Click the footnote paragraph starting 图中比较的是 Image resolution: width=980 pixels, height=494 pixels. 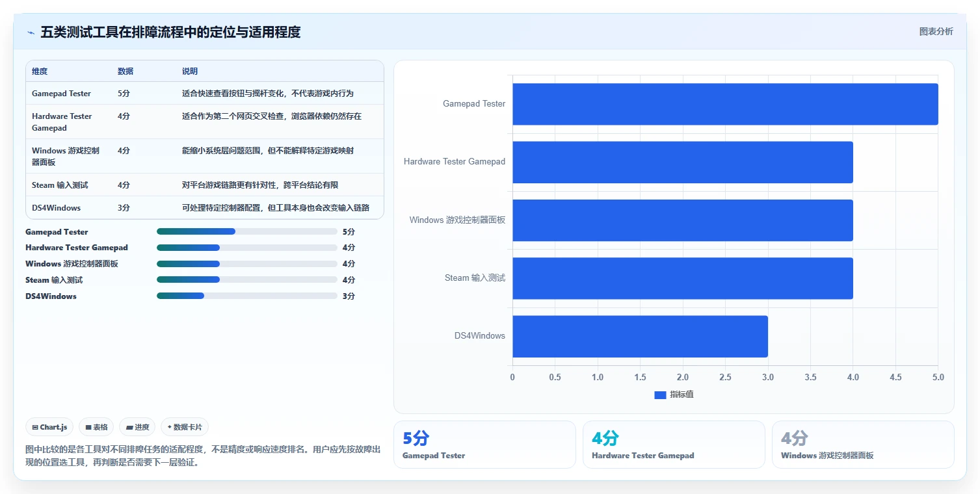(x=203, y=456)
